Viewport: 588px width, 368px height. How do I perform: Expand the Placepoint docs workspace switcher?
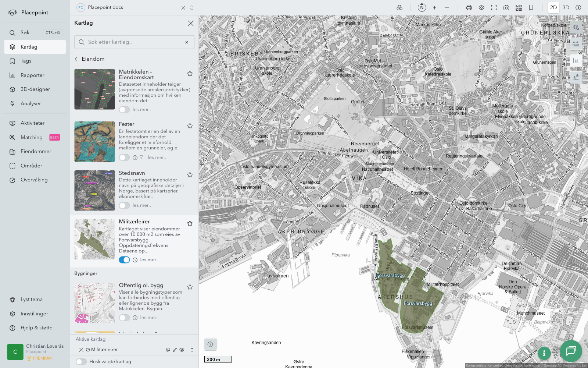tap(192, 8)
